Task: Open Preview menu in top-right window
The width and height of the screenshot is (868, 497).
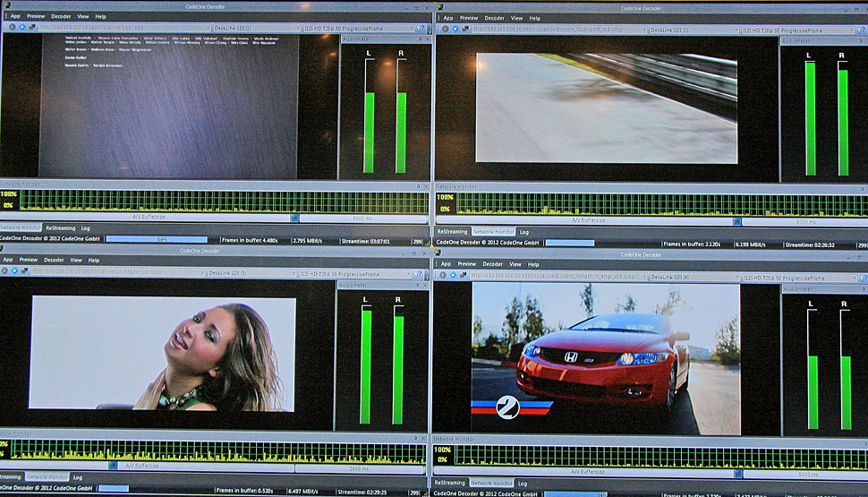Action: tap(467, 17)
